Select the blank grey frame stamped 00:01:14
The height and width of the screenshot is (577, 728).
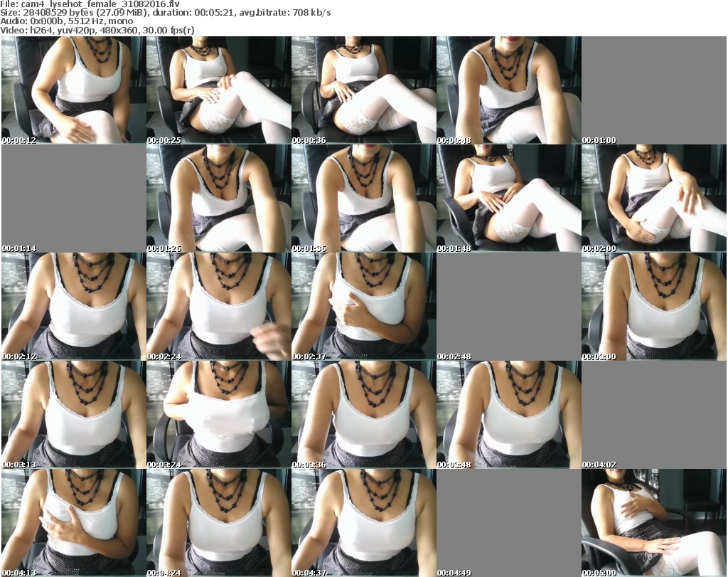(x=73, y=198)
